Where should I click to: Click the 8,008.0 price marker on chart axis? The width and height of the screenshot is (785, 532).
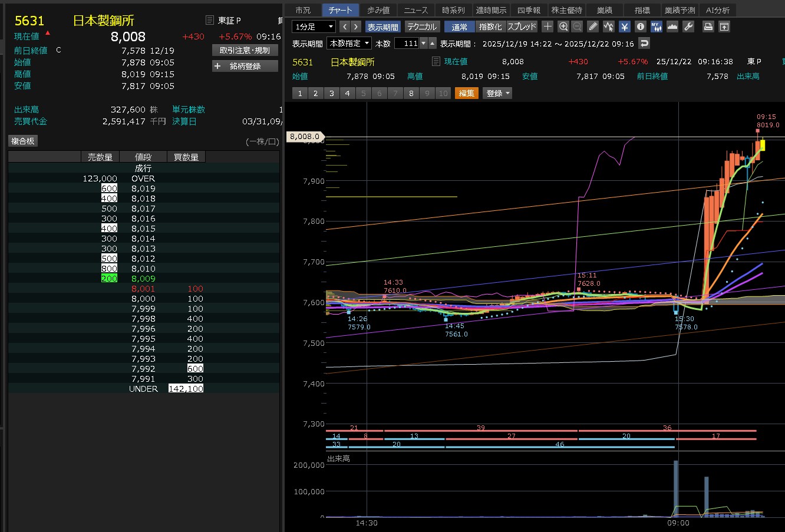point(304,137)
